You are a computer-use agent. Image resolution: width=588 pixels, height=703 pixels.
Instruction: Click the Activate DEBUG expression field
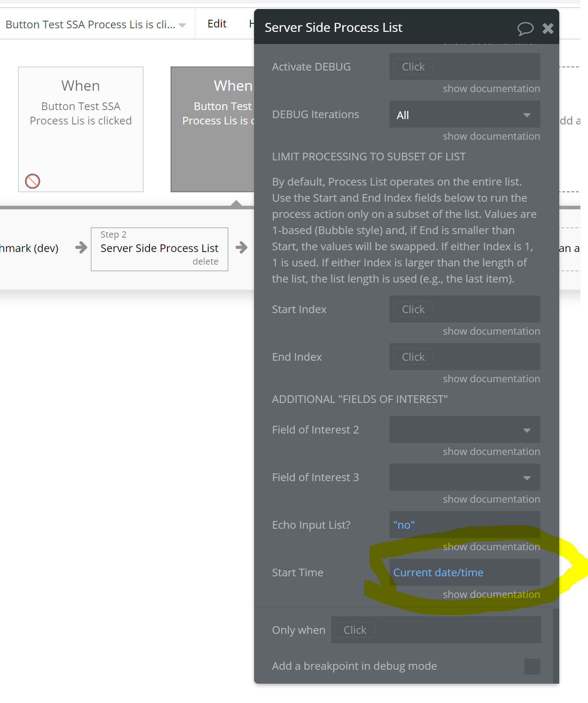pyautogui.click(x=465, y=67)
